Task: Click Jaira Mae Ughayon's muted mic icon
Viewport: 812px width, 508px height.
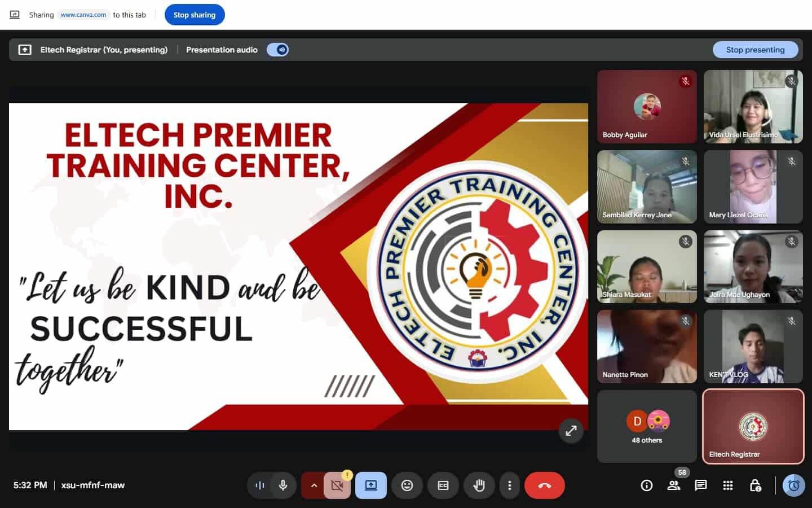Action: tap(792, 242)
